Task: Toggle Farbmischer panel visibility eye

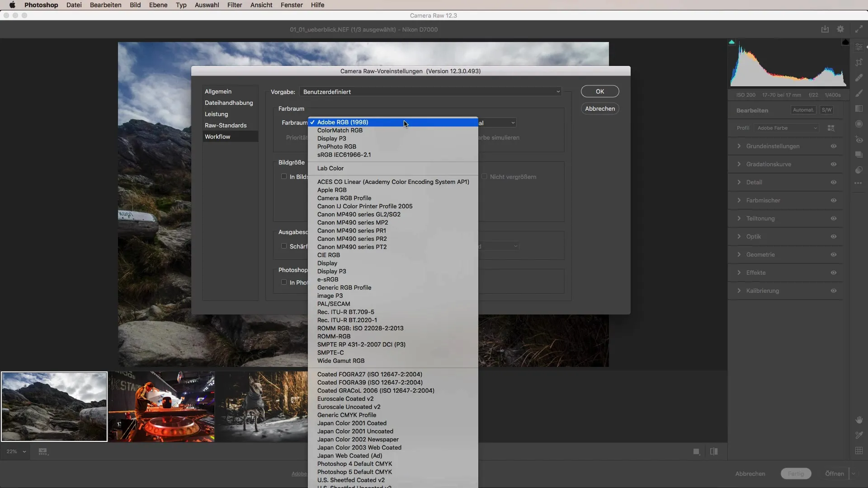Action: (834, 200)
